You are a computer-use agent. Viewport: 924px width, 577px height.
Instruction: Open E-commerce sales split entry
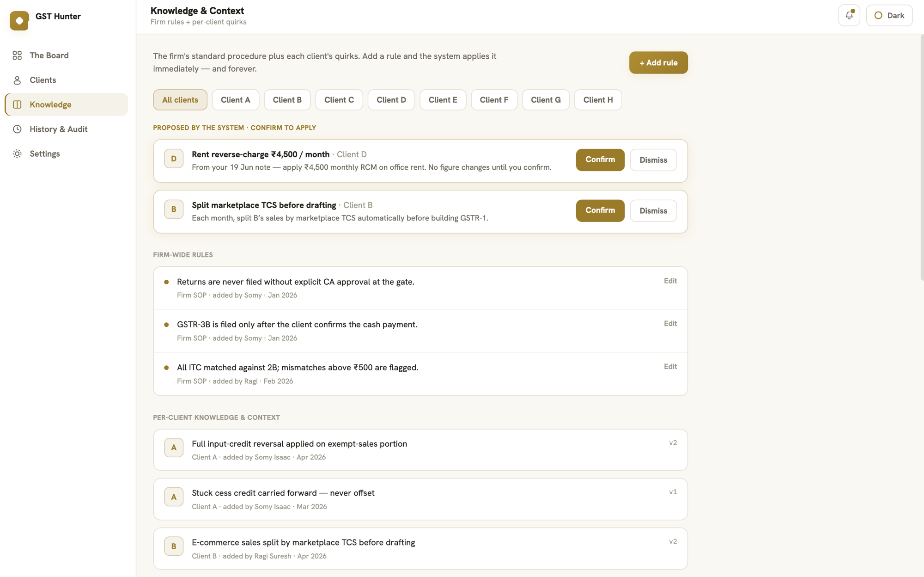420,549
